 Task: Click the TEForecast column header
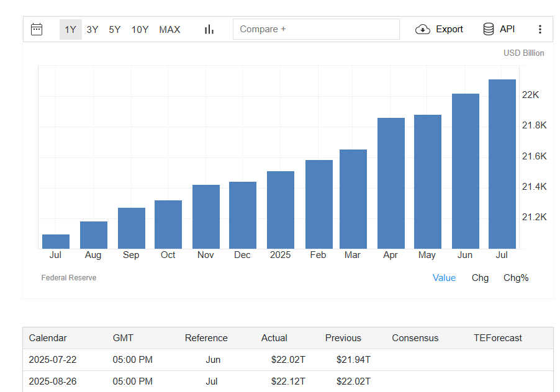pyautogui.click(x=497, y=338)
